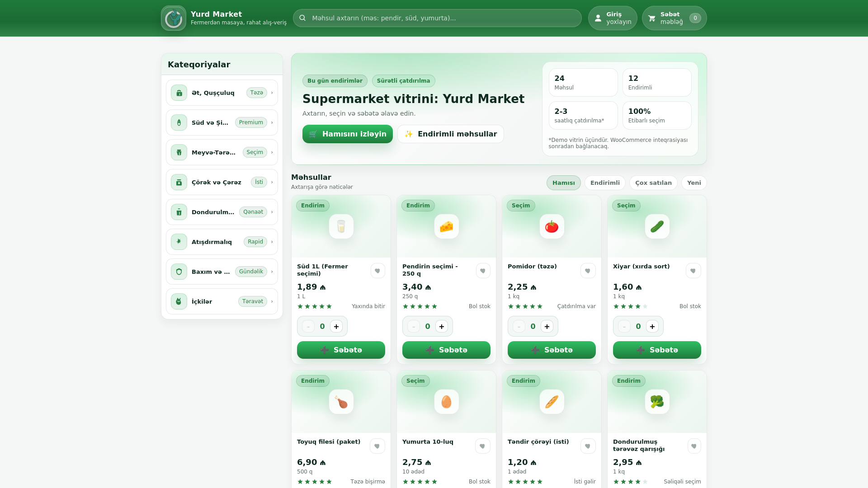Expand Dondurulm... category chevron
The image size is (868, 488).
pos(272,212)
